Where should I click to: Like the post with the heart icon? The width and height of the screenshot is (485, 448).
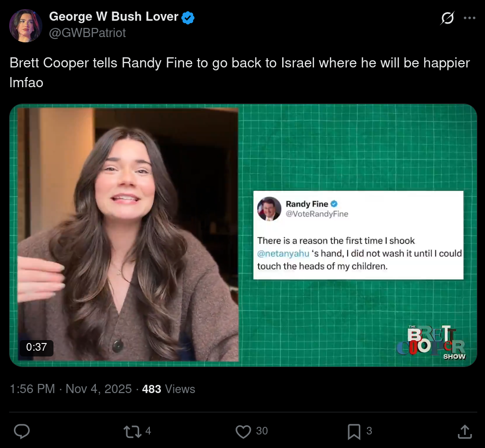pos(243,431)
